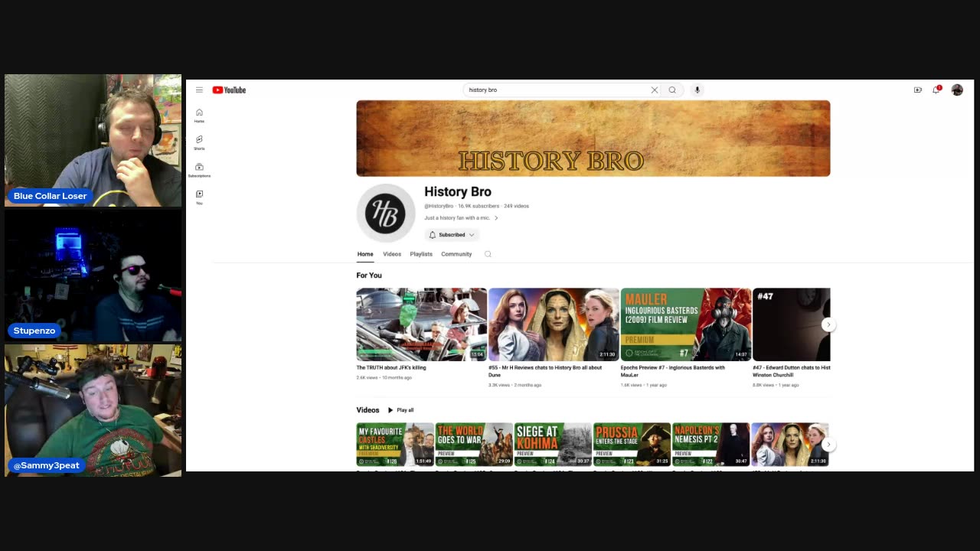The height and width of the screenshot is (551, 980).
Task: Open the JFK's killing video thumbnail
Action: click(x=421, y=324)
